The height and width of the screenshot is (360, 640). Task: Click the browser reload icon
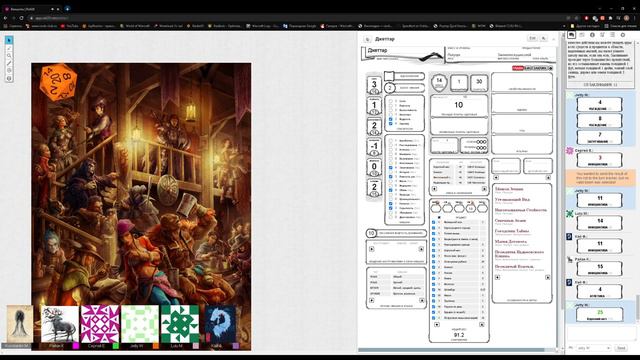[x=22, y=18]
